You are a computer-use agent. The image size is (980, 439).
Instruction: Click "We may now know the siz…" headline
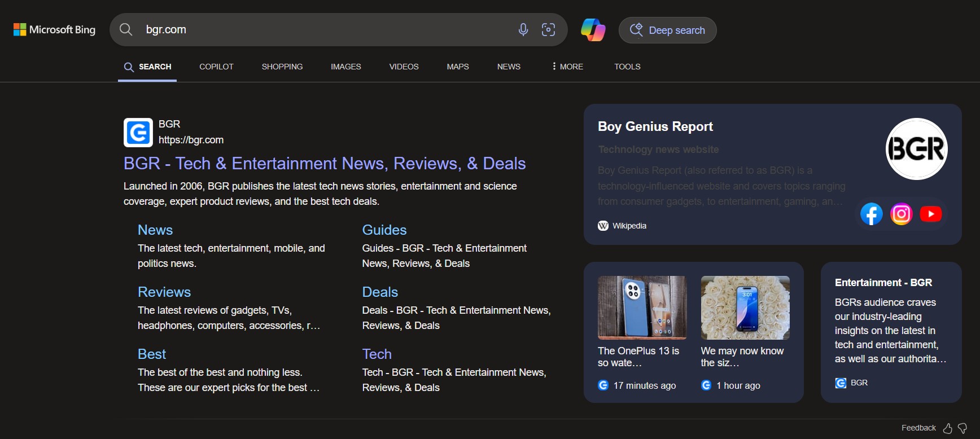click(x=742, y=357)
